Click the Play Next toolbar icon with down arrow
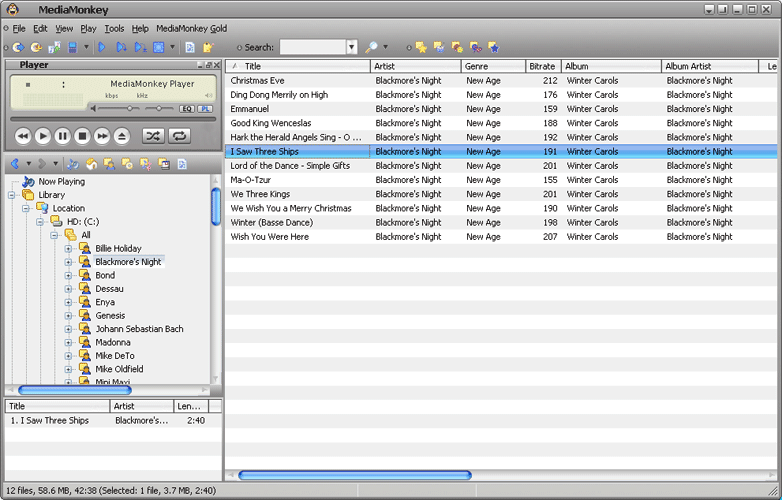This screenshot has width=782, height=500. (121, 47)
